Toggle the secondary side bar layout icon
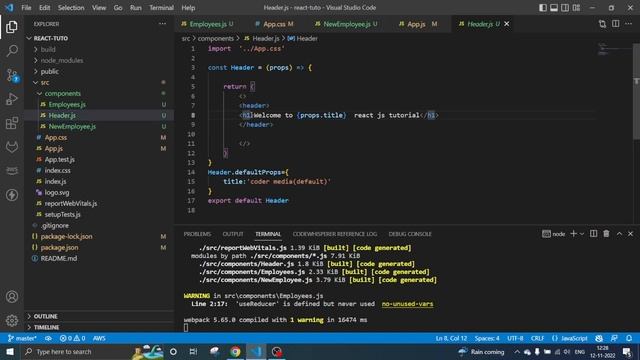This screenshot has width=640, height=360. (565, 8)
